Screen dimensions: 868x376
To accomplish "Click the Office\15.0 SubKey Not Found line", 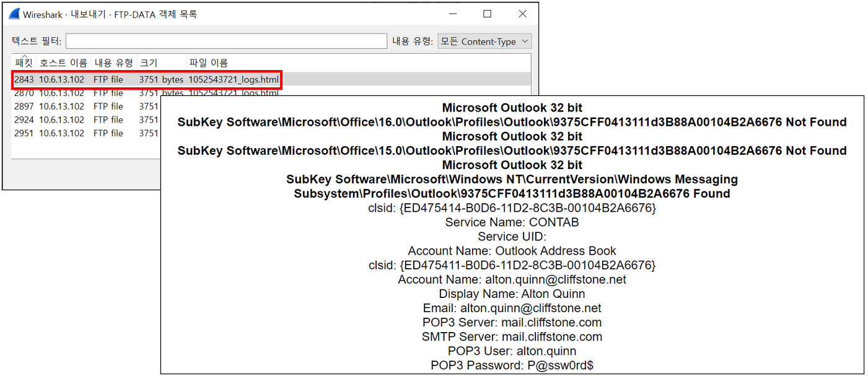I will pyautogui.click(x=512, y=151).
